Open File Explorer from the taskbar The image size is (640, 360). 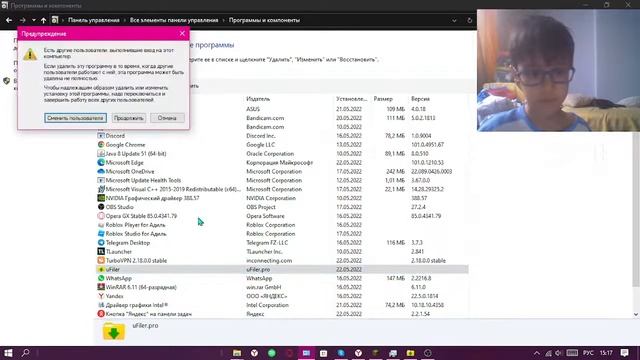pyautogui.click(x=237, y=353)
